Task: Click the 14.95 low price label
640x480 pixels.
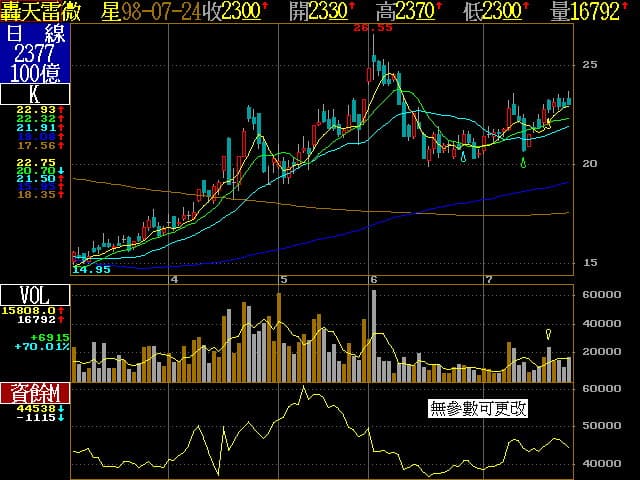Action: [91, 269]
